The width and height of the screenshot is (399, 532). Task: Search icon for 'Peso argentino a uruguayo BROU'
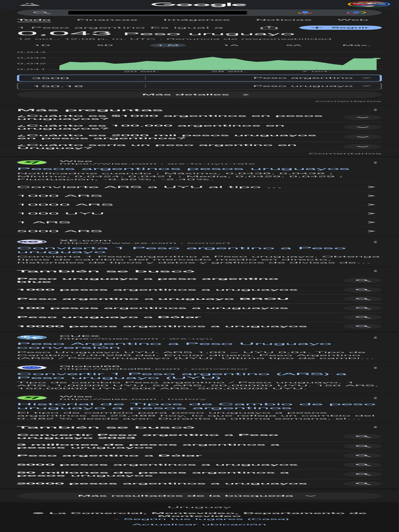pyautogui.click(x=363, y=299)
